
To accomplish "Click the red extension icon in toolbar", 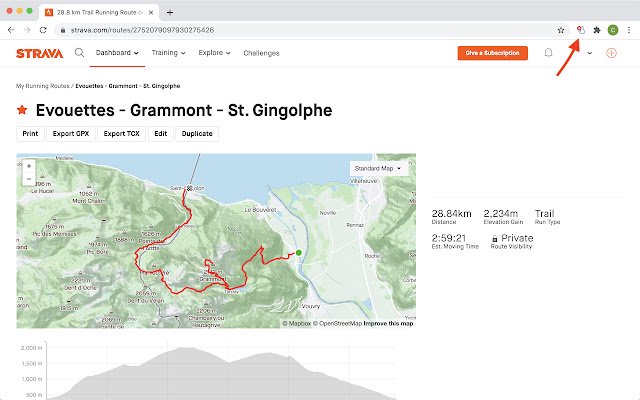I will (580, 31).
